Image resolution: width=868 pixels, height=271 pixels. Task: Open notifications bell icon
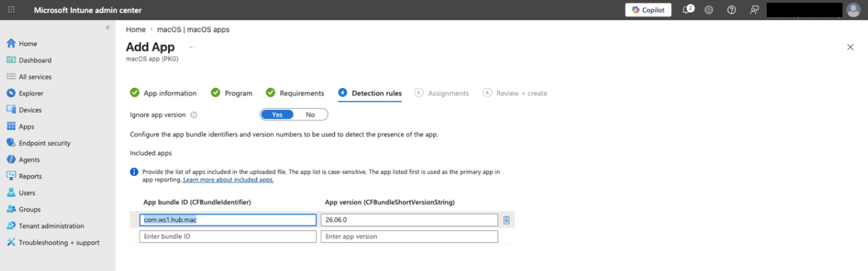pos(688,10)
